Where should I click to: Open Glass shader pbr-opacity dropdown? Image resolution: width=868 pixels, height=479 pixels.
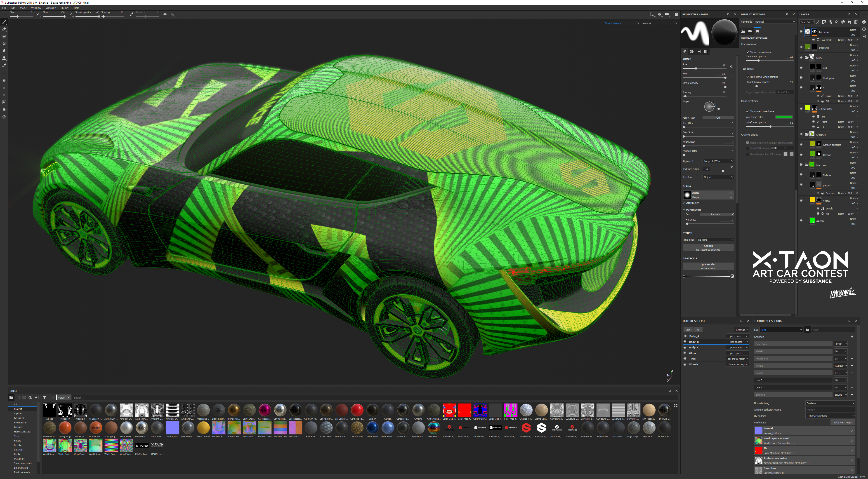[738, 353]
